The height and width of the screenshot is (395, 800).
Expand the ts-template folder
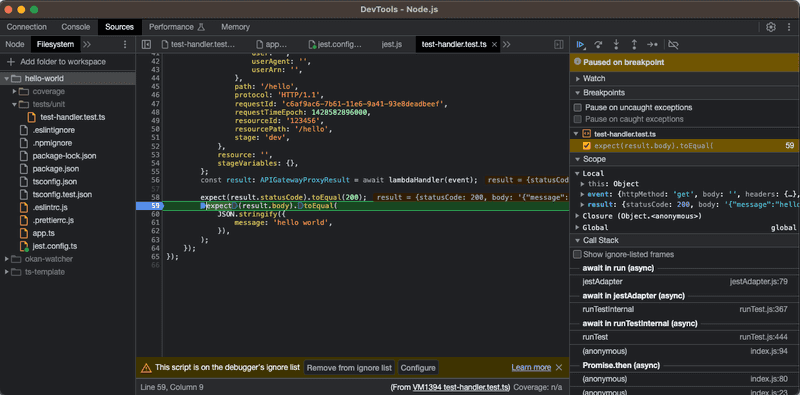[7, 272]
